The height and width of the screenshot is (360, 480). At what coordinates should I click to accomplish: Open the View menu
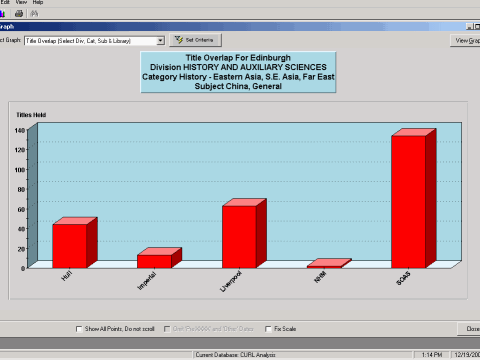point(21,2)
